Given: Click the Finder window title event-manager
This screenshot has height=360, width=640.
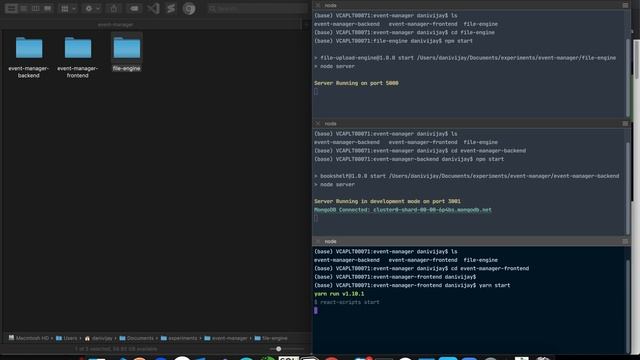Looking at the screenshot, I should [x=116, y=24].
